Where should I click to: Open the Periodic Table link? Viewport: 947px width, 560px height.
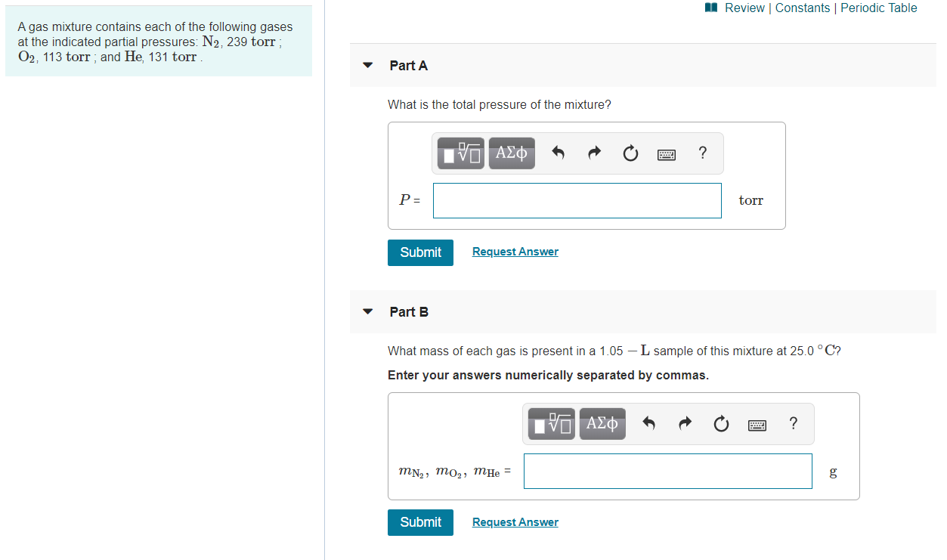click(x=878, y=8)
